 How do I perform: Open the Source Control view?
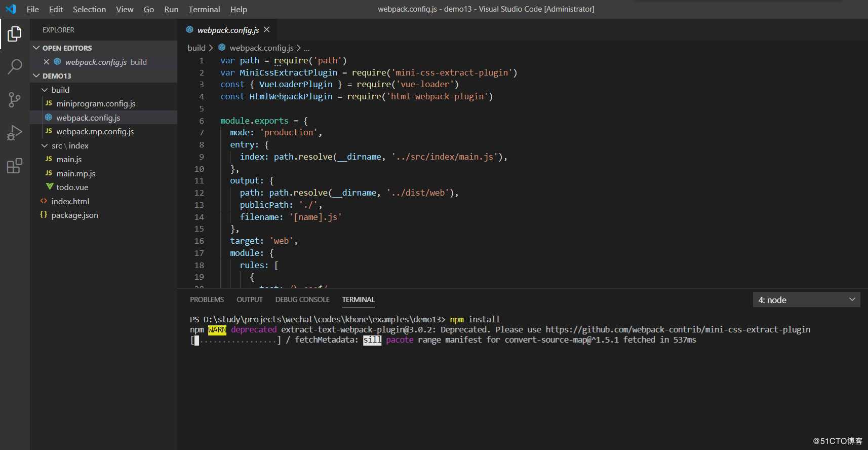(x=15, y=100)
